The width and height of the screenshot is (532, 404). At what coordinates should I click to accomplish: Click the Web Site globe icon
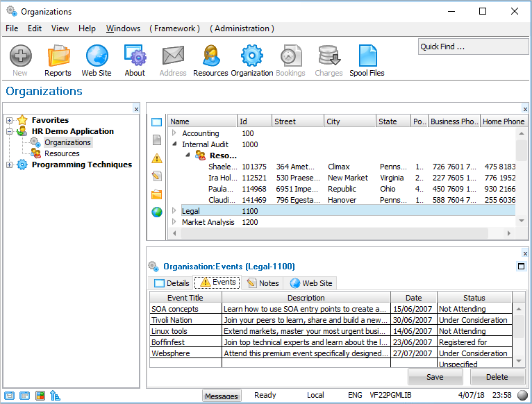[97, 60]
